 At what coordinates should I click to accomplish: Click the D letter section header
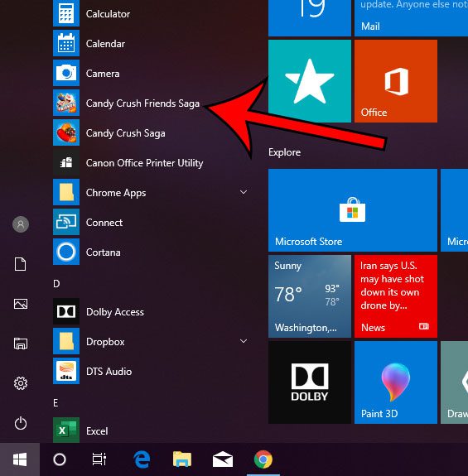pos(56,284)
